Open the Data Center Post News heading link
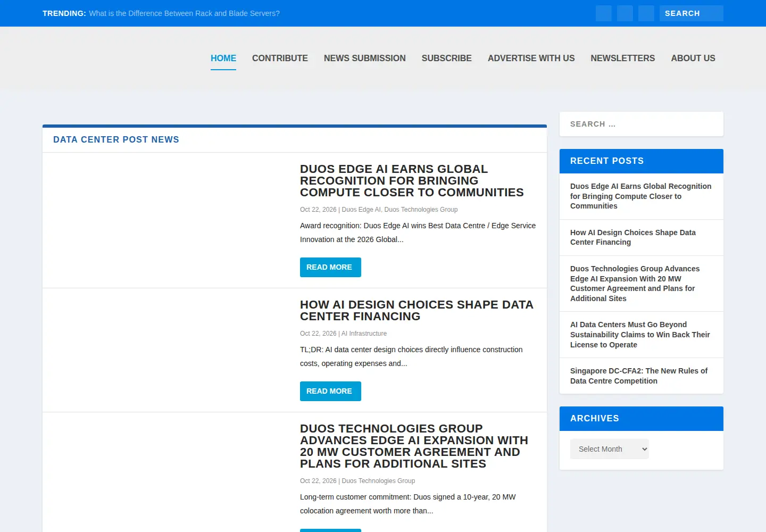The height and width of the screenshot is (532, 766). coord(116,139)
